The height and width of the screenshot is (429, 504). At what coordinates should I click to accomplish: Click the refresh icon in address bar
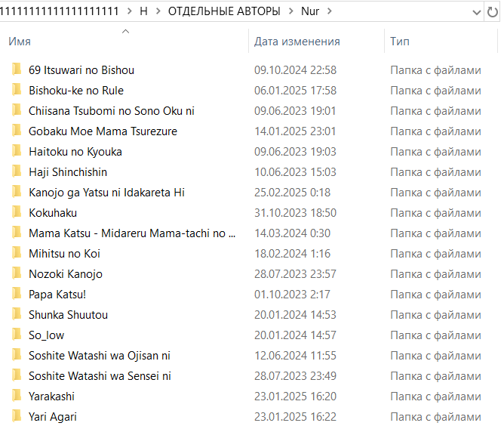click(x=492, y=12)
